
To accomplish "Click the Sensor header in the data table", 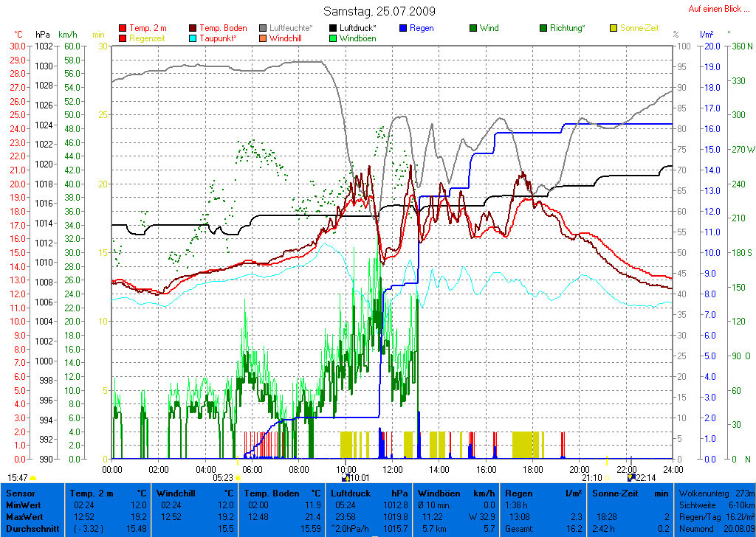I will click(21, 493).
